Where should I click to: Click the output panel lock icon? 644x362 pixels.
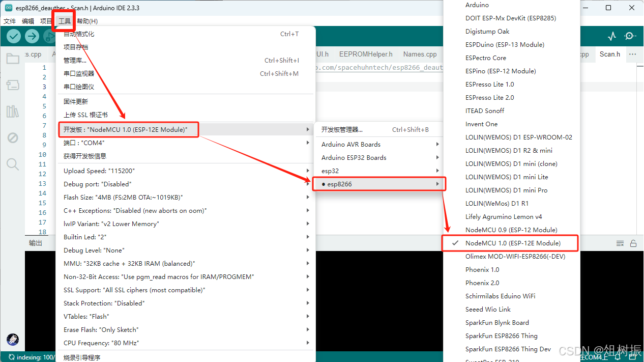pos(633,243)
